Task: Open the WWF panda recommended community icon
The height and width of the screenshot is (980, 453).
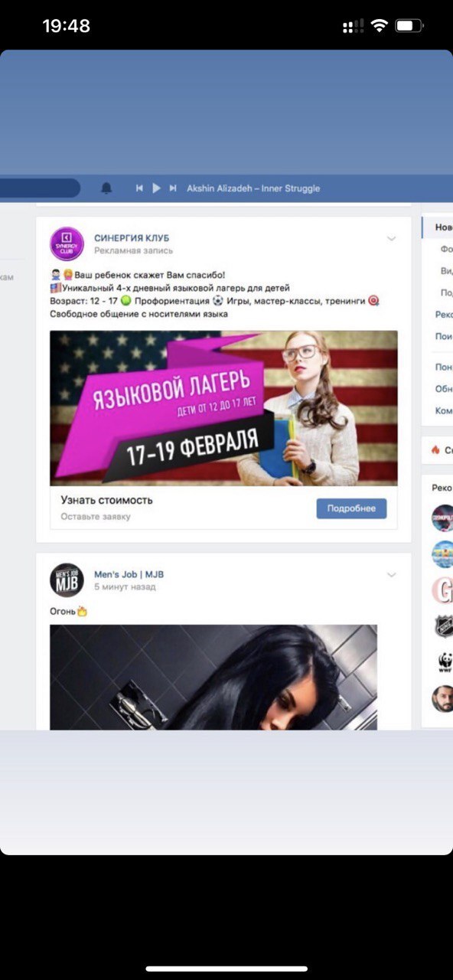Action: [442, 661]
